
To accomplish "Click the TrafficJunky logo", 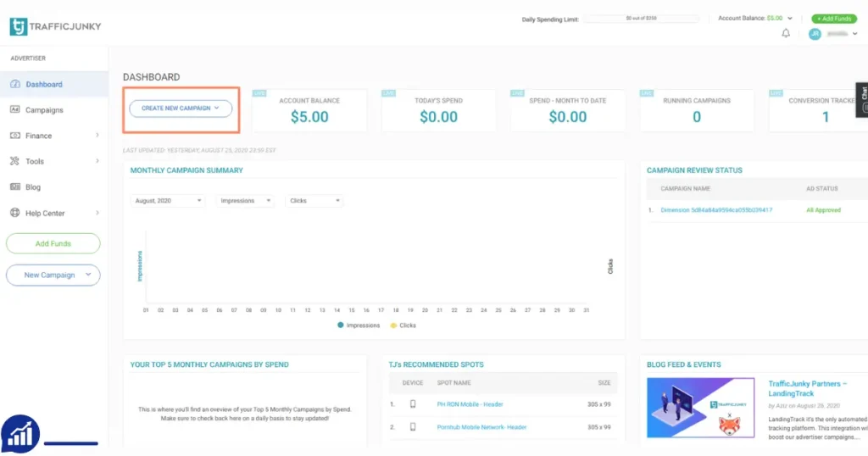I will 55,26.
